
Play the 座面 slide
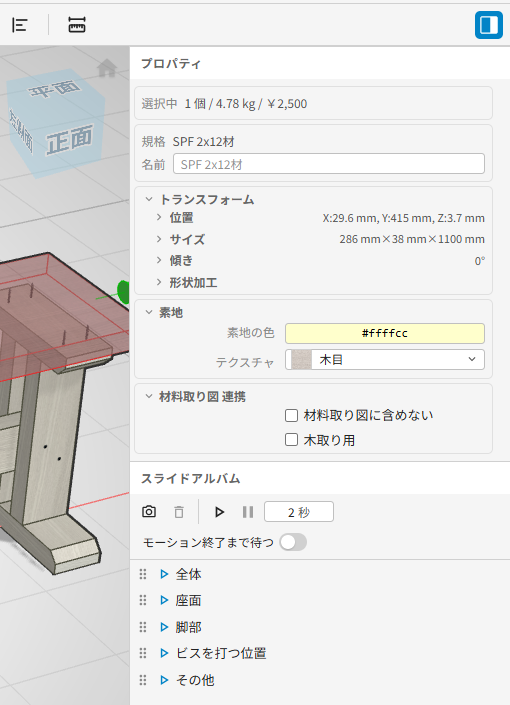point(164,600)
